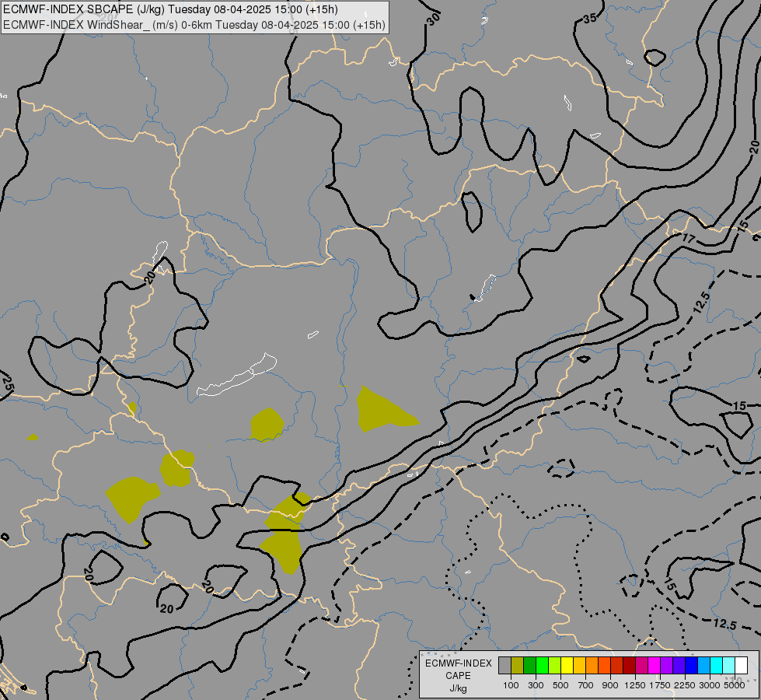Click the J/kg unit label in legend
761x700 pixels.
click(458, 689)
